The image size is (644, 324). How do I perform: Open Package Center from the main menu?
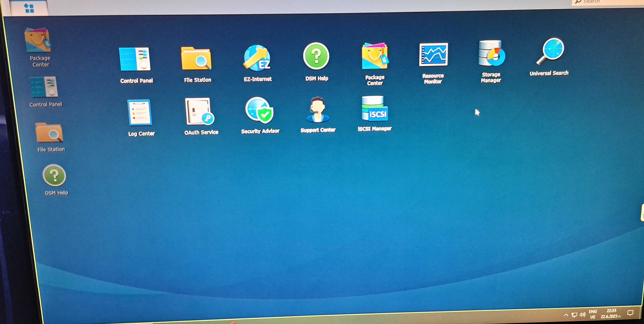point(375,64)
